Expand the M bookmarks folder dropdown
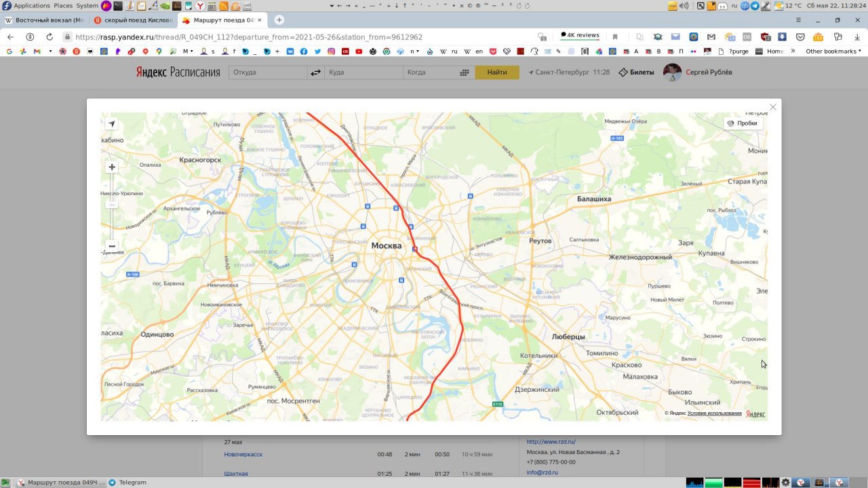The height and width of the screenshot is (488, 868). pos(189,52)
